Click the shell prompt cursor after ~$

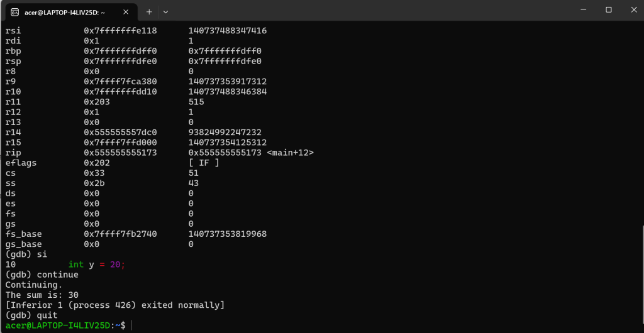[x=131, y=325]
